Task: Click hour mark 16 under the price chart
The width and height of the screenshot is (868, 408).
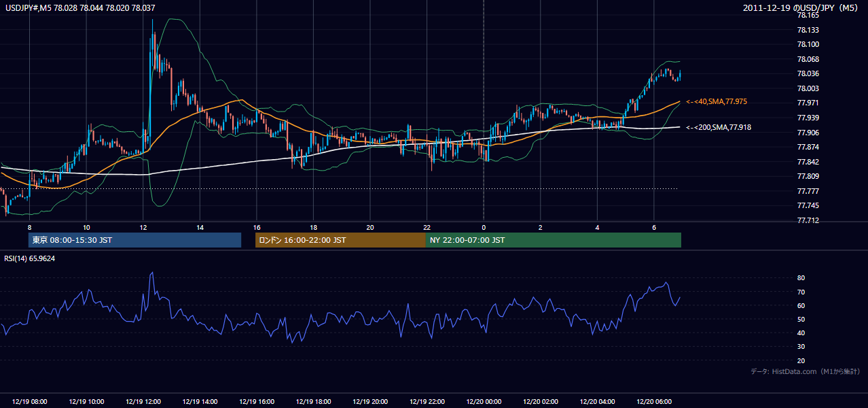Action: [x=257, y=227]
